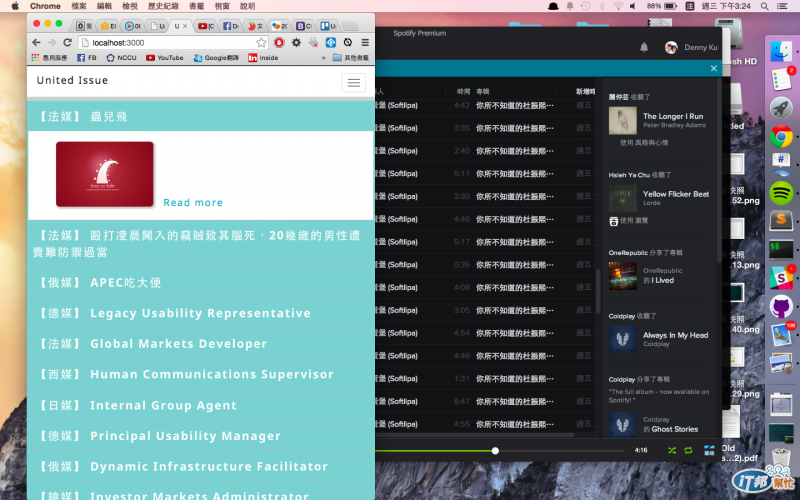Image resolution: width=800 pixels, height=500 pixels.
Task: Click the Wi-Fi status icon in menu bar
Action: (618, 6)
